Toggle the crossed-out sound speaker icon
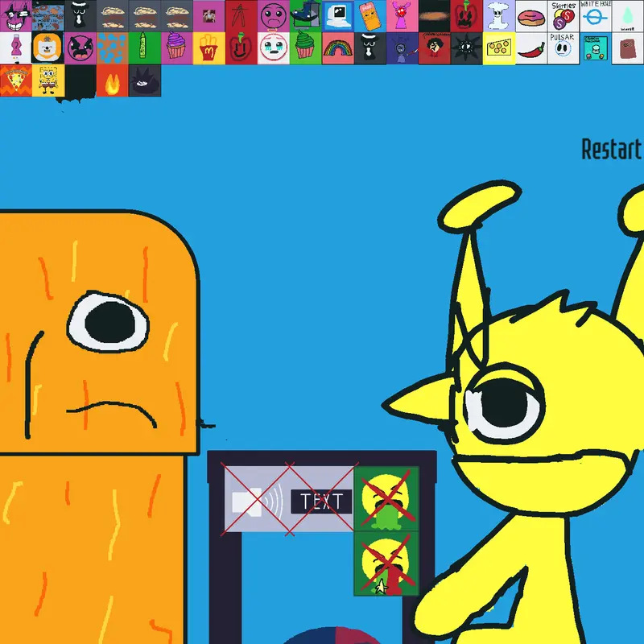 point(257,499)
